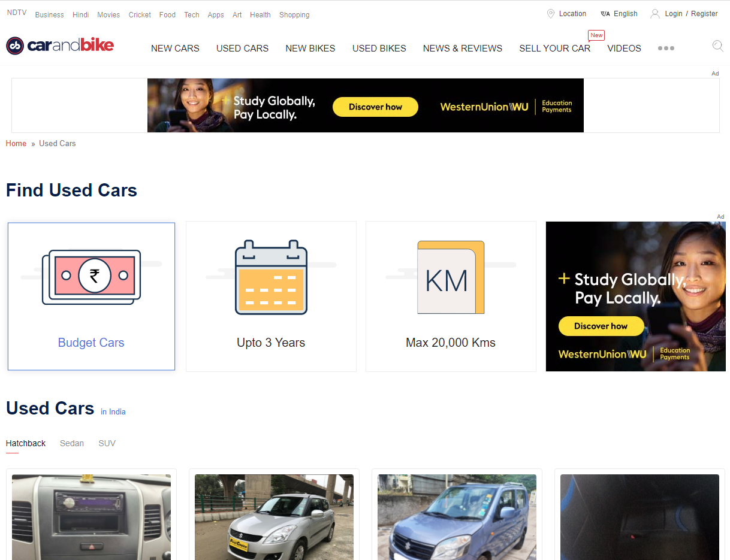Select the calendar icon for Upto 3 Years
The height and width of the screenshot is (560, 730).
[271, 277]
